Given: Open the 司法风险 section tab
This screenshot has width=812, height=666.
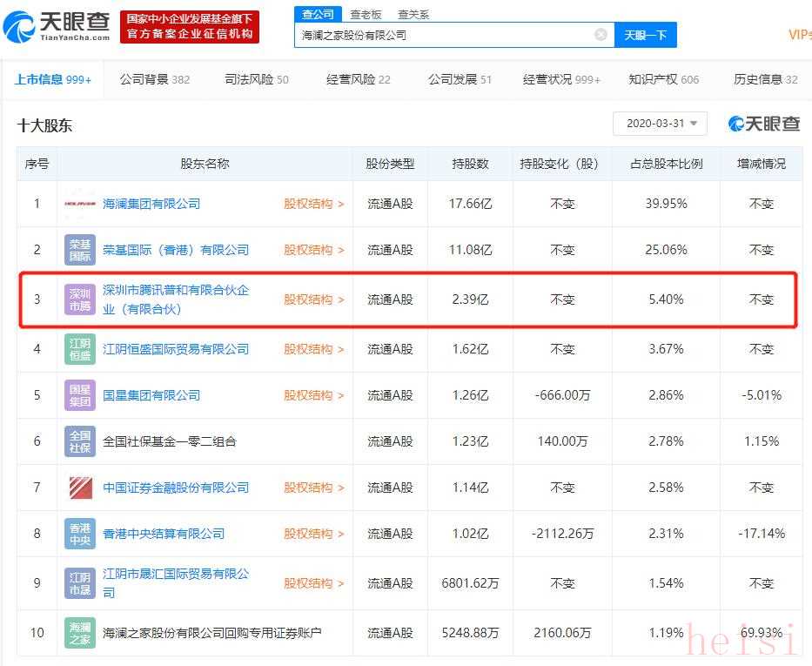Looking at the screenshot, I should (257, 79).
